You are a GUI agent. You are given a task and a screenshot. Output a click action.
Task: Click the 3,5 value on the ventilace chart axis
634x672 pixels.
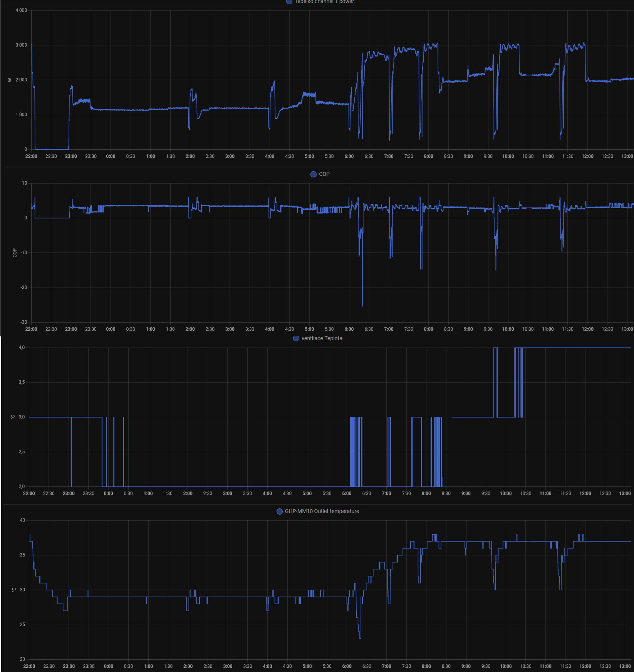click(22, 382)
